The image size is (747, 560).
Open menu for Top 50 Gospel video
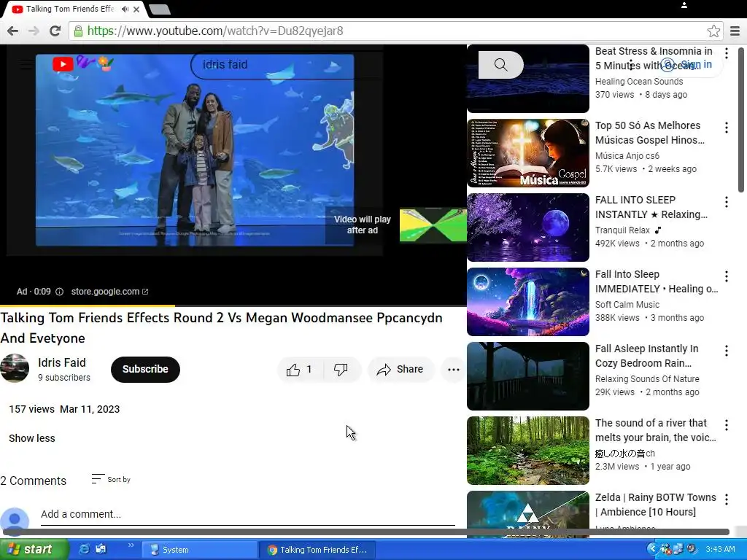click(727, 128)
